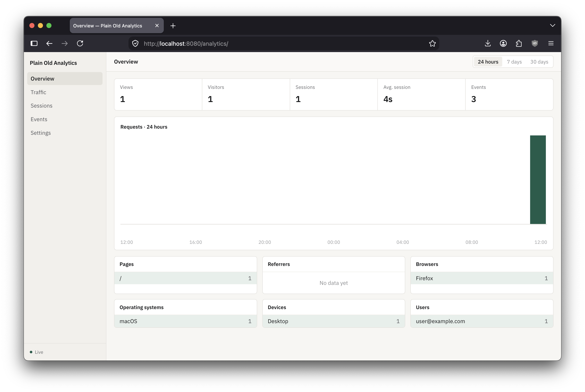Click the Requests · 24 hours heading
This screenshot has width=585, height=392.
(x=144, y=127)
